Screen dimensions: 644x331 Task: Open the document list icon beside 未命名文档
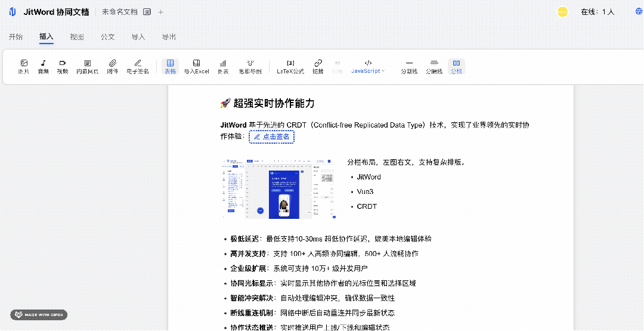pos(147,12)
